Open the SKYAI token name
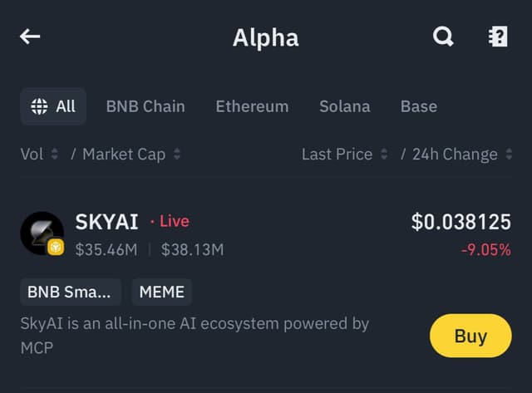The height and width of the screenshot is (393, 532). click(x=107, y=222)
